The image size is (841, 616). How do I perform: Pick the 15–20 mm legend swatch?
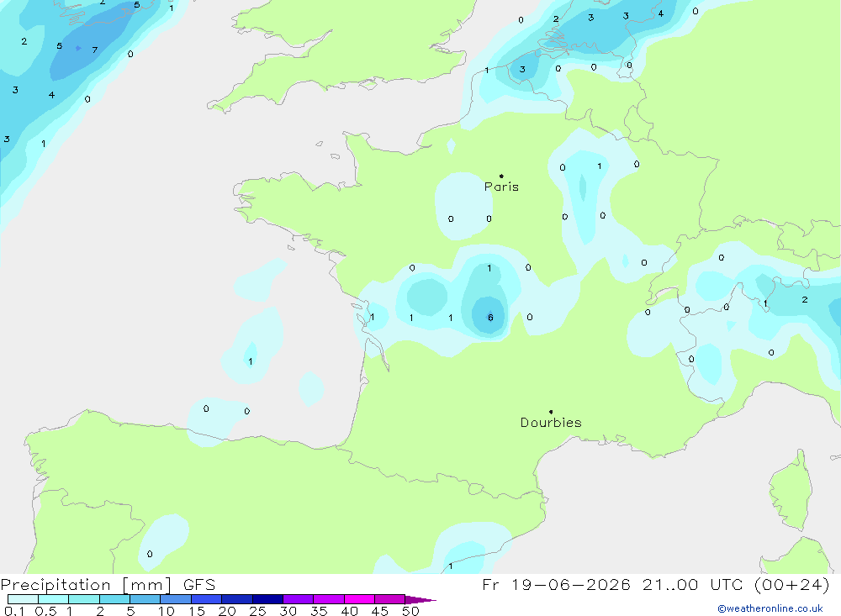tap(207, 599)
